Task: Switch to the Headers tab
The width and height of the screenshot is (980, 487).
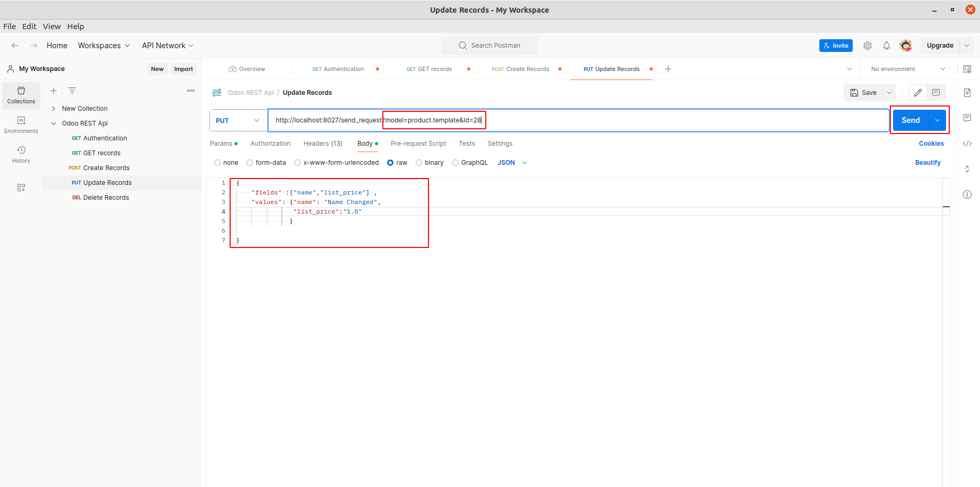Action: coord(323,144)
